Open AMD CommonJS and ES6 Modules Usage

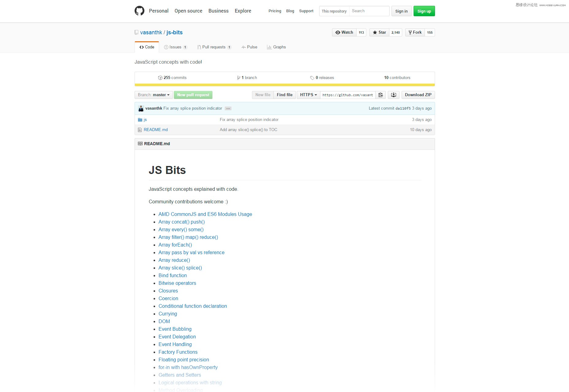coord(205,214)
